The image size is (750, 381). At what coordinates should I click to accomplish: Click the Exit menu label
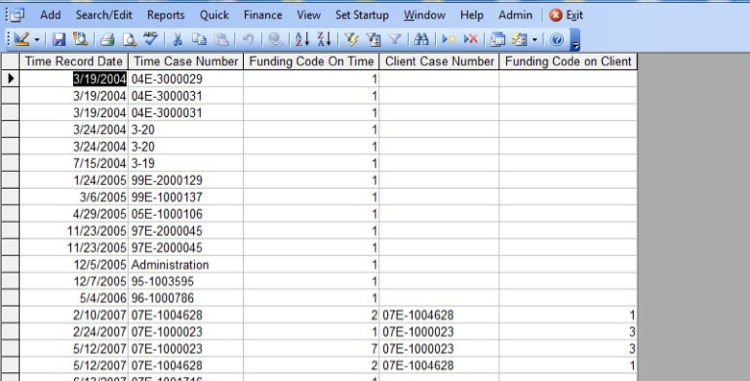click(574, 15)
